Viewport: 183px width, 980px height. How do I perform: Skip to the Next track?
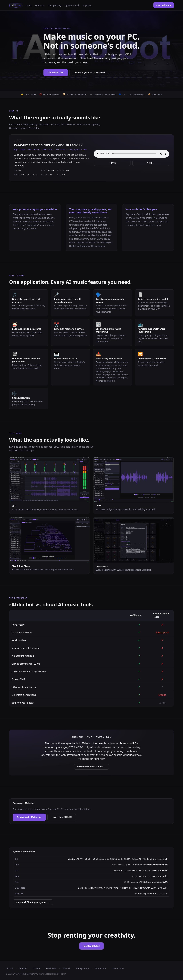pos(151,163)
